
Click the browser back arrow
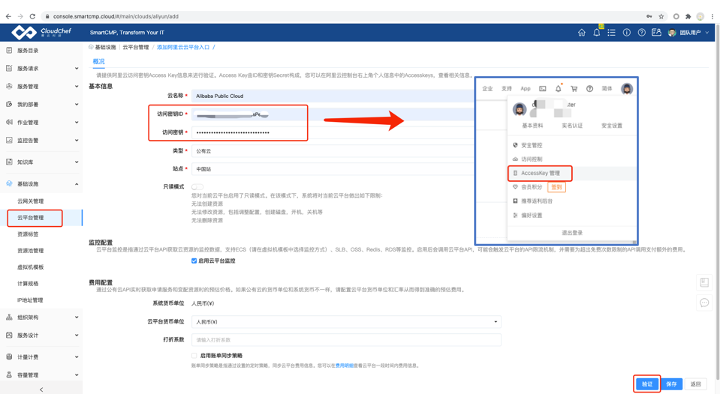point(8,17)
